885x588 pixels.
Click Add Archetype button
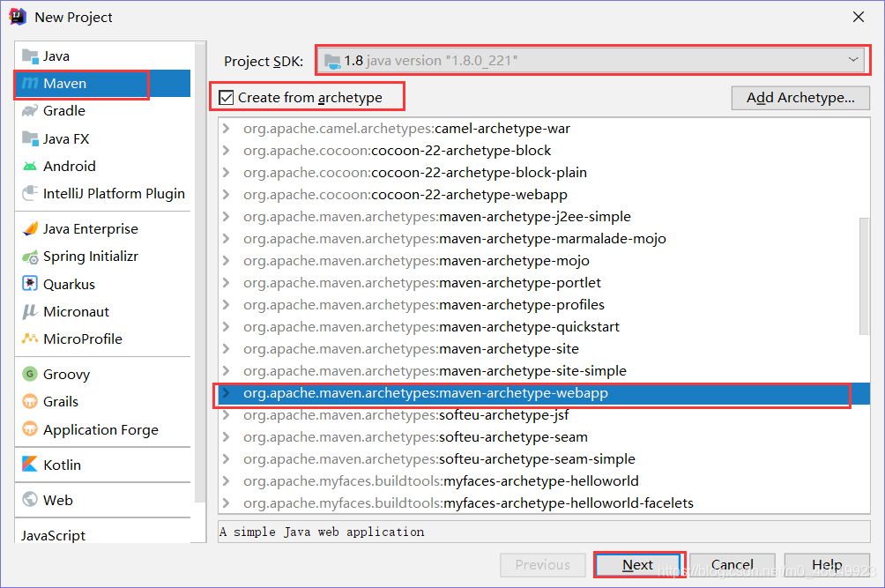800,98
